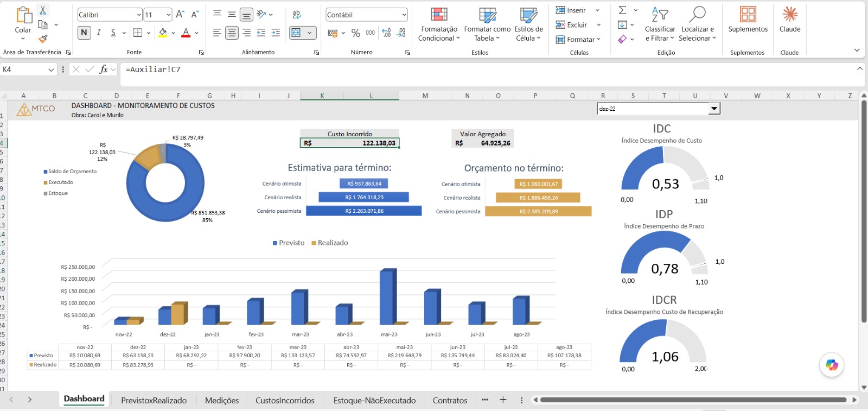Toggle bottom vertical alignment
This screenshot has height=411, width=868.
click(246, 15)
